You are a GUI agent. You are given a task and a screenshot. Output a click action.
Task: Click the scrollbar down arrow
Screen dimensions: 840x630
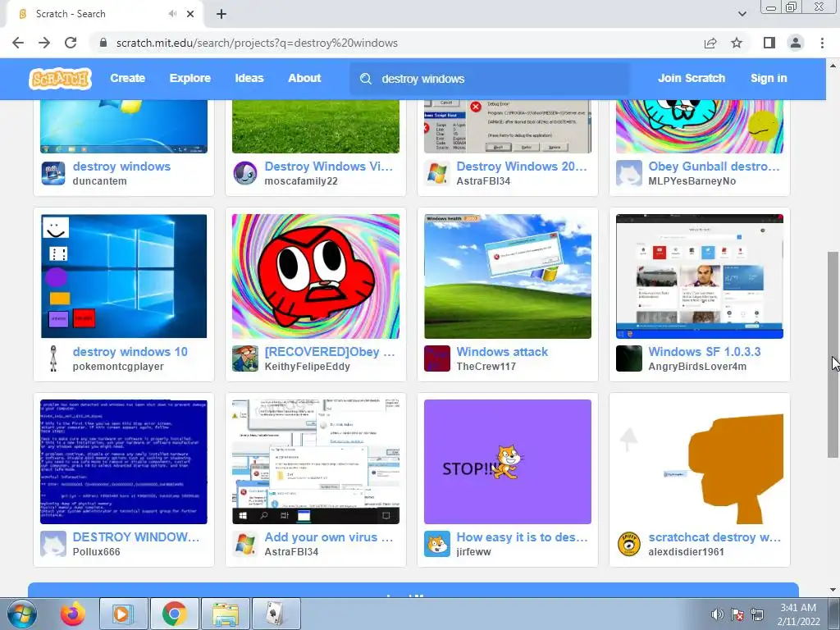[833, 590]
